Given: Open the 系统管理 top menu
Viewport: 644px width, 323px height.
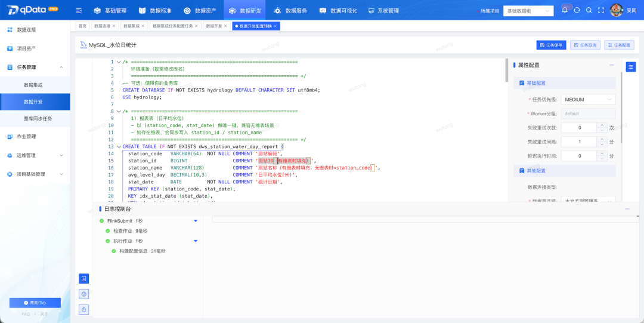Looking at the screenshot, I should pyautogui.click(x=383, y=11).
